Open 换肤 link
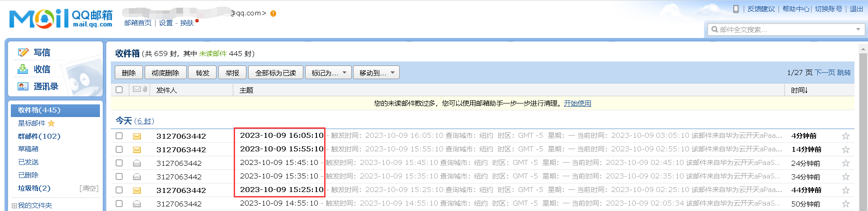 coord(187,23)
